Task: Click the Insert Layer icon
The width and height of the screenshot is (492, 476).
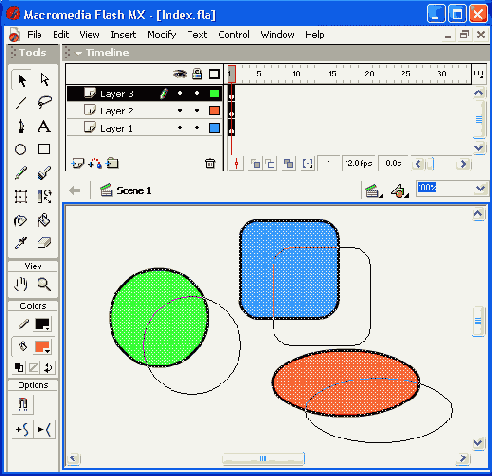Action: pyautogui.click(x=78, y=163)
